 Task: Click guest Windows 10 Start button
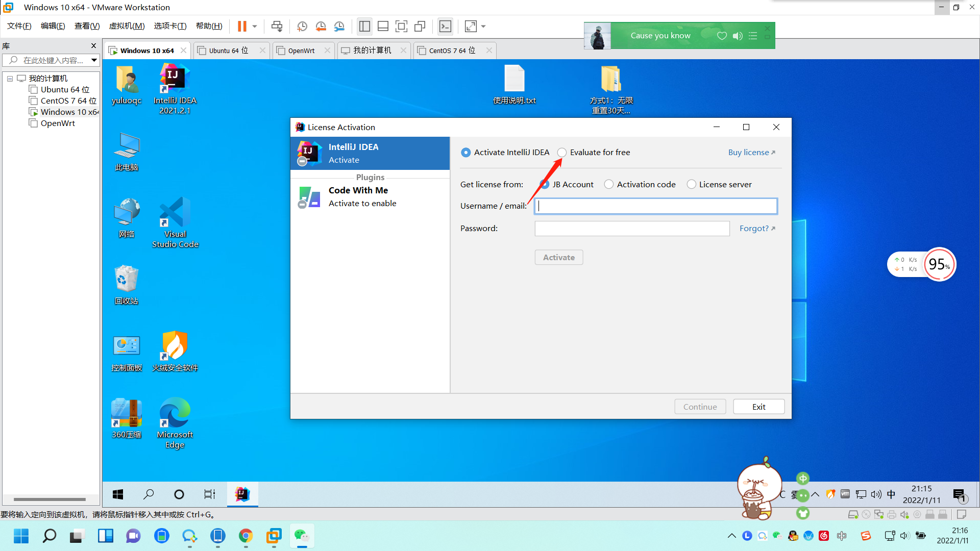[118, 494]
